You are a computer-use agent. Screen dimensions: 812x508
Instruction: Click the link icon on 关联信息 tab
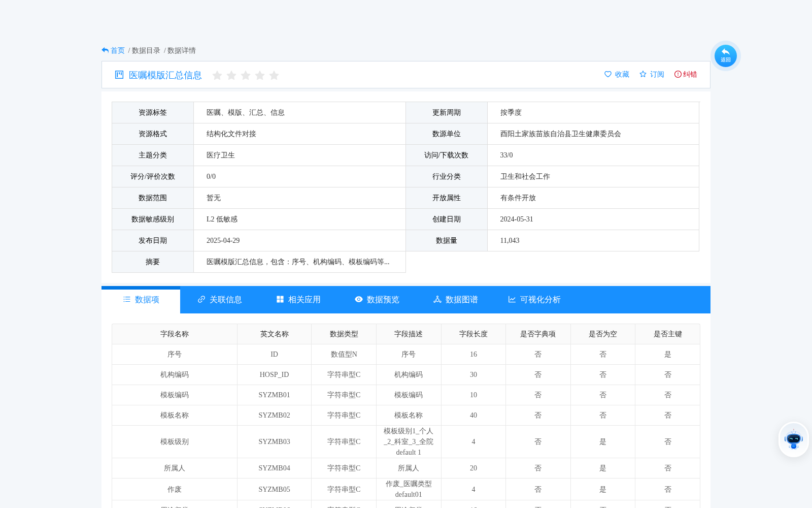[201, 299]
